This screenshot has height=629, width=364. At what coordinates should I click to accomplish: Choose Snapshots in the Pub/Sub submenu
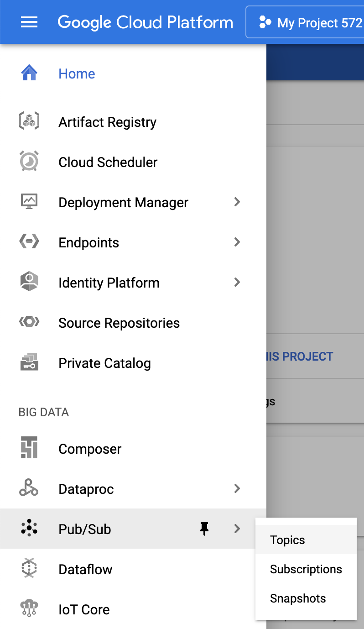click(x=298, y=598)
